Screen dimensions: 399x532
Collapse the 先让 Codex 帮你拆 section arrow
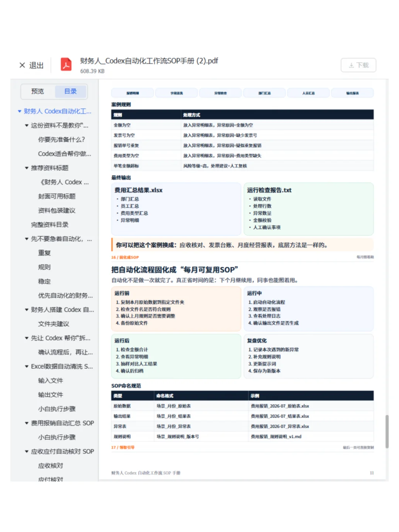pos(27,338)
